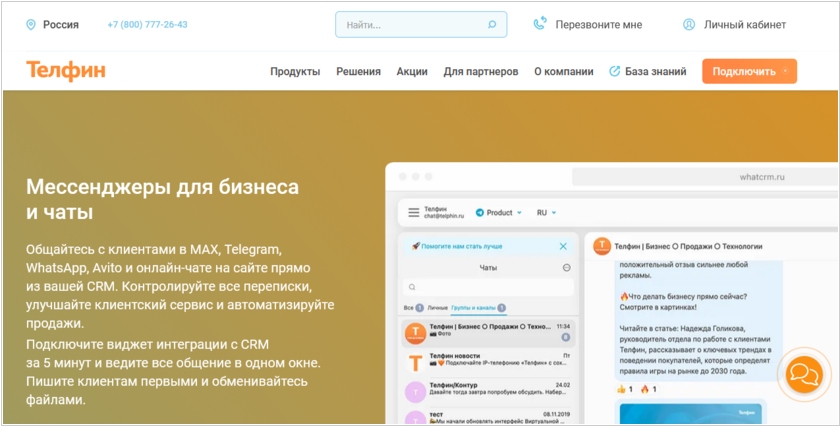
Task: Expand the Product dropdown in the mockup
Action: tap(499, 213)
